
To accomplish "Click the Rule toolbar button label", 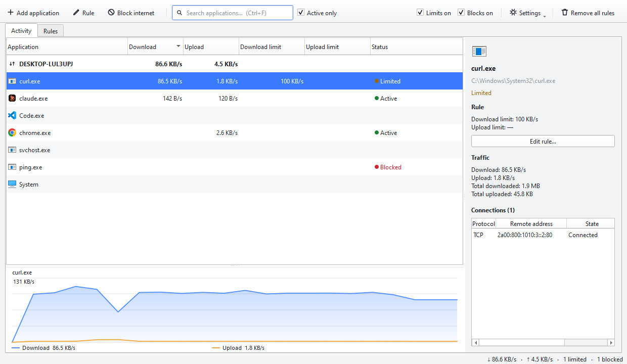I will pyautogui.click(x=88, y=13).
